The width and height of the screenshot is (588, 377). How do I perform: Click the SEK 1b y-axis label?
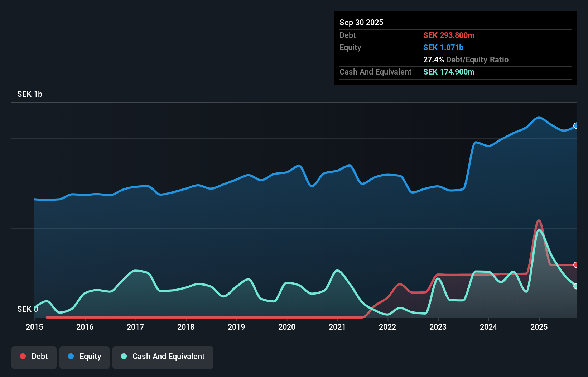(x=30, y=94)
